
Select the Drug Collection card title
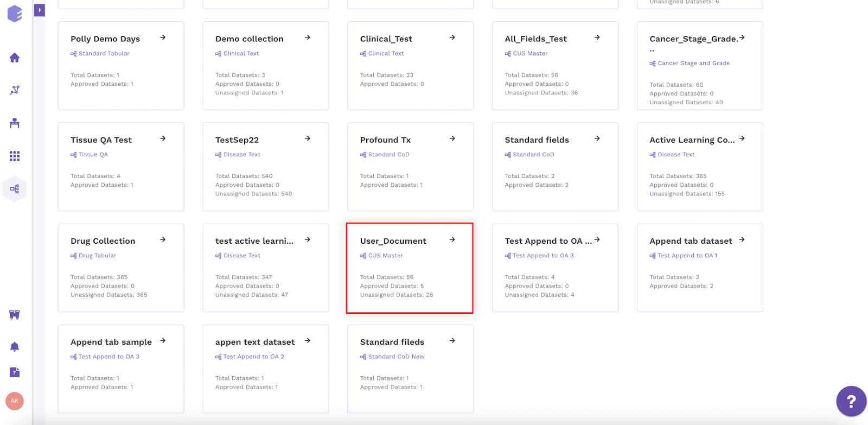[103, 241]
